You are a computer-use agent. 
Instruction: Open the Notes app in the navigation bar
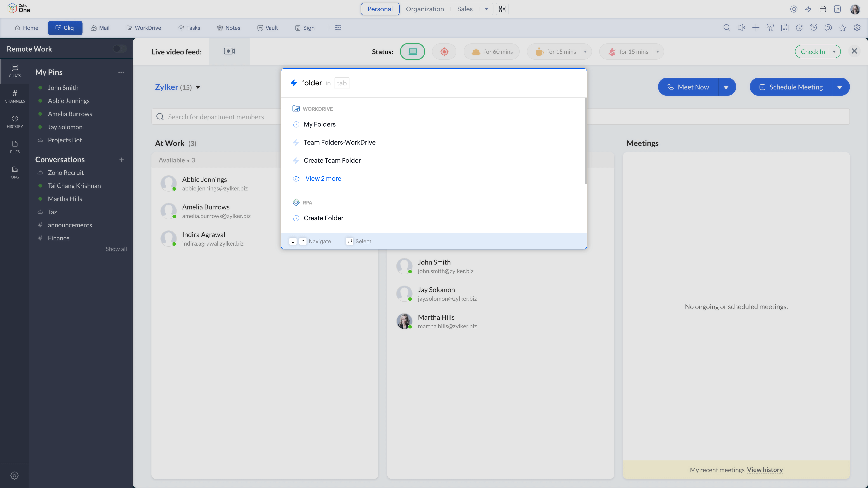tap(229, 28)
